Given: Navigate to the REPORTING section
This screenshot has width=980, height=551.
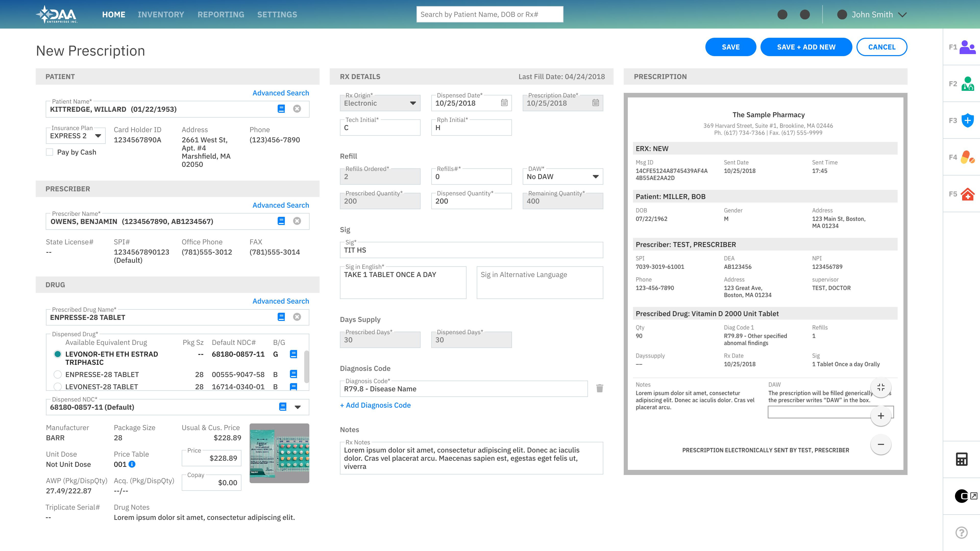Looking at the screenshot, I should click(221, 15).
